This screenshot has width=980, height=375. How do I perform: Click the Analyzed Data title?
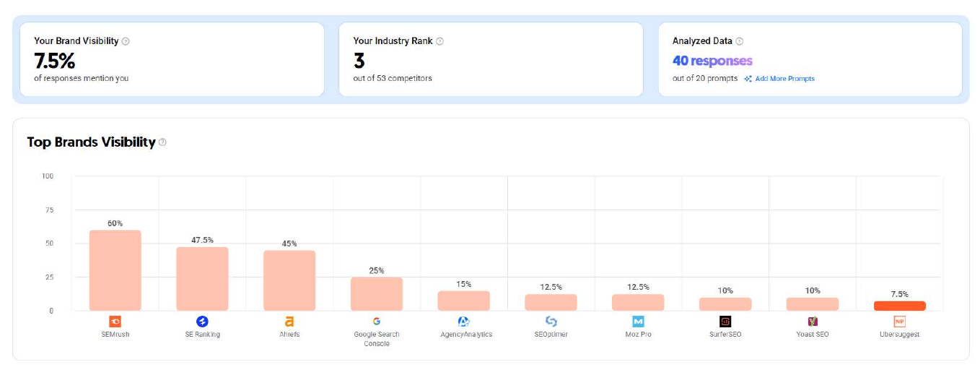pyautogui.click(x=702, y=41)
